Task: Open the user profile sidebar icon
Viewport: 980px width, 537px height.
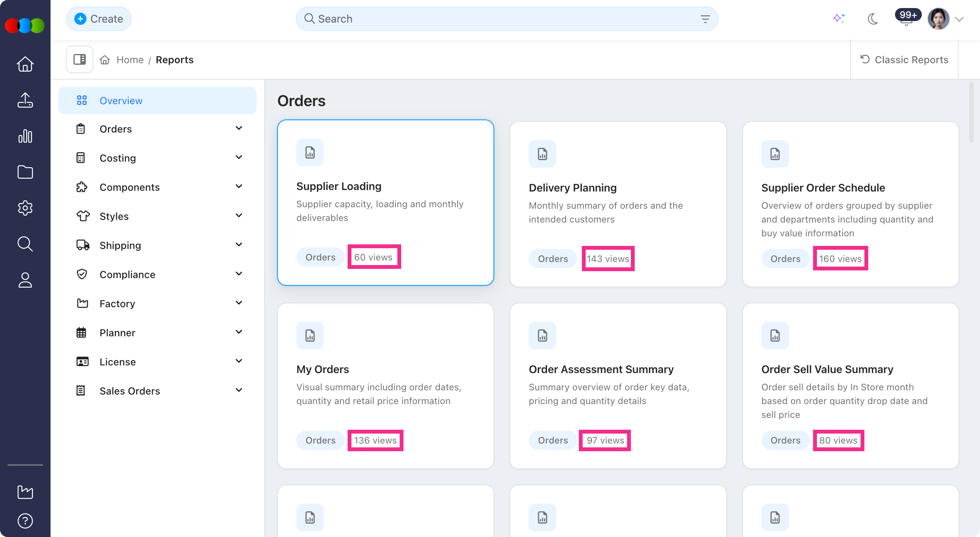Action: pyautogui.click(x=25, y=280)
